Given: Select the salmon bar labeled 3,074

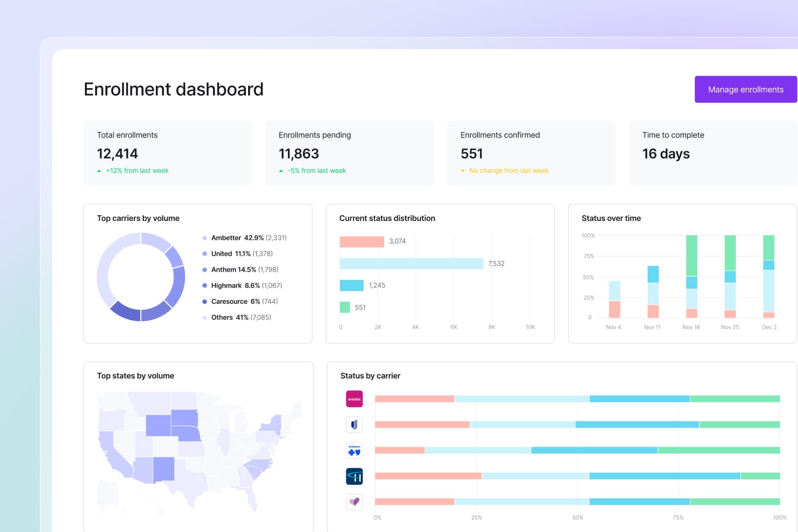Looking at the screenshot, I should (x=362, y=241).
